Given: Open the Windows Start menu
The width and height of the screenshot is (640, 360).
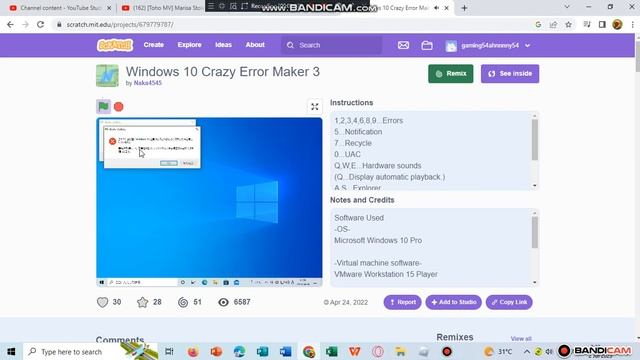Looking at the screenshot, I should click(11, 351).
